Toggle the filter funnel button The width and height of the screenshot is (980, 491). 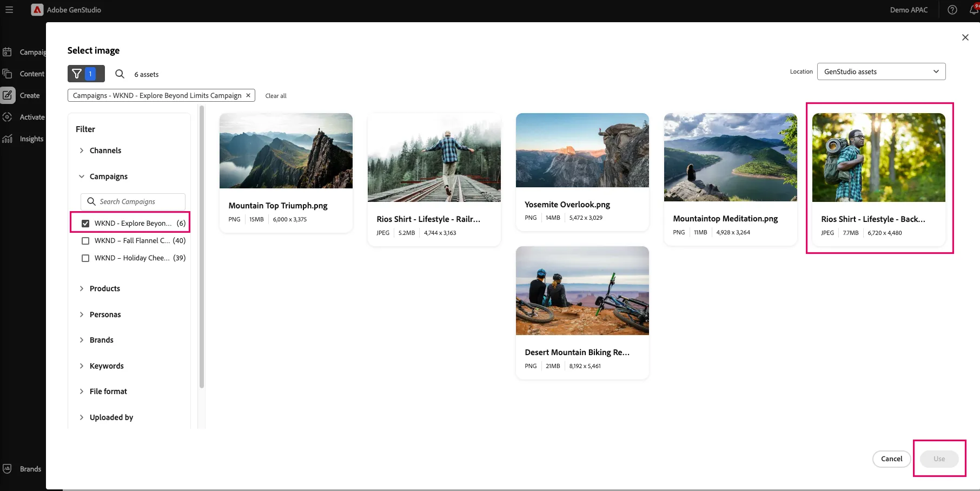click(x=86, y=74)
